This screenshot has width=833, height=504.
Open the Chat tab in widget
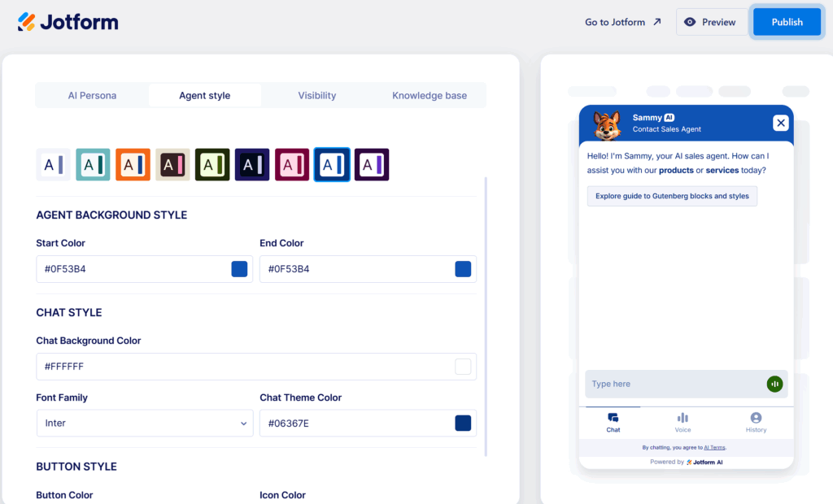click(x=613, y=422)
